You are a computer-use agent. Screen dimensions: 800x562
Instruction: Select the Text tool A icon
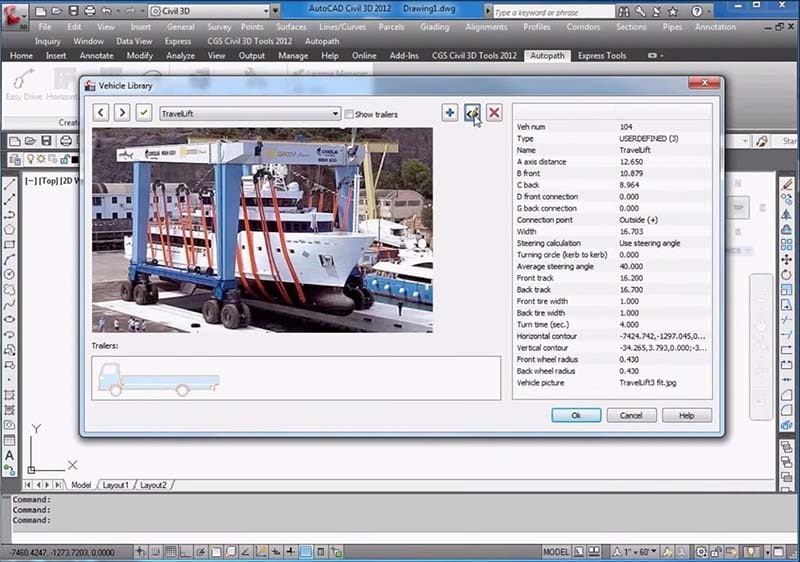pos(9,455)
